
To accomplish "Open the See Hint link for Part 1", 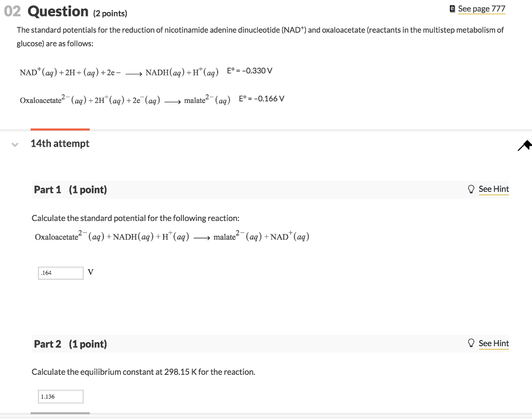I will tap(494, 189).
